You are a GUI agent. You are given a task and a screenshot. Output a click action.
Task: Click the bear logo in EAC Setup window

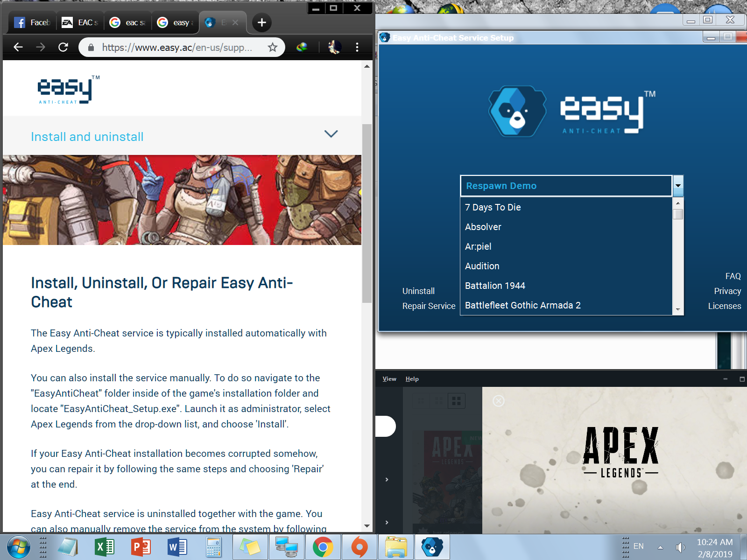(x=517, y=111)
